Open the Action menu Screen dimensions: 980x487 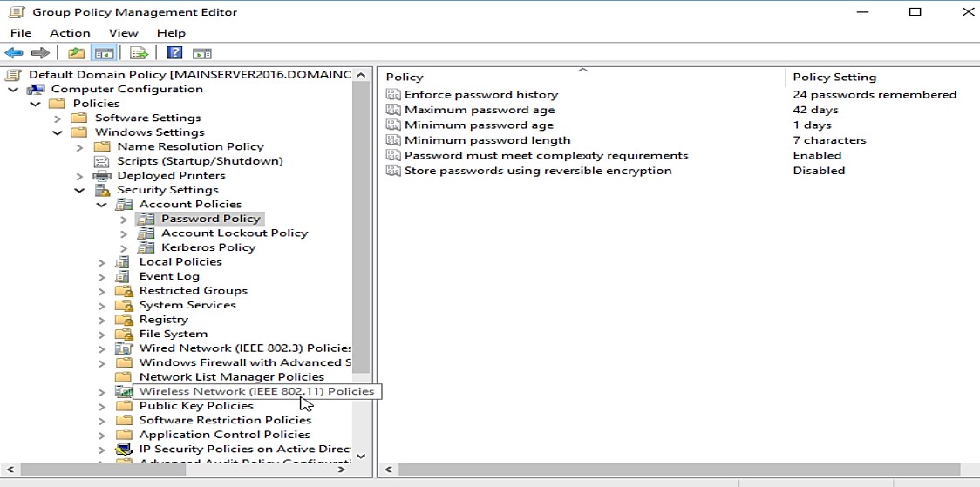(70, 33)
